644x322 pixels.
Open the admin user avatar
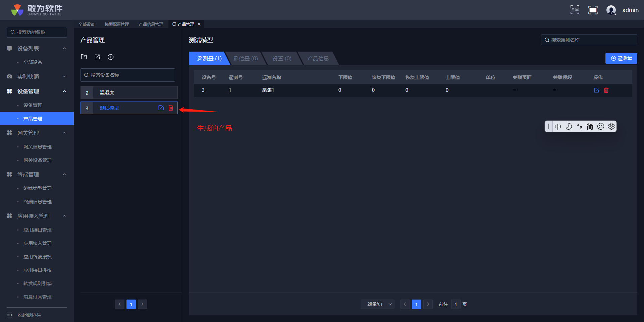pyautogui.click(x=611, y=10)
